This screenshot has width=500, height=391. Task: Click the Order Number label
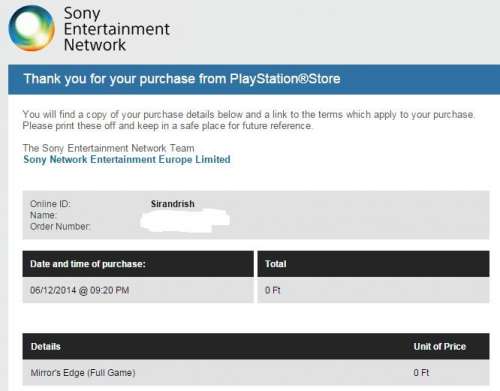tap(60, 226)
